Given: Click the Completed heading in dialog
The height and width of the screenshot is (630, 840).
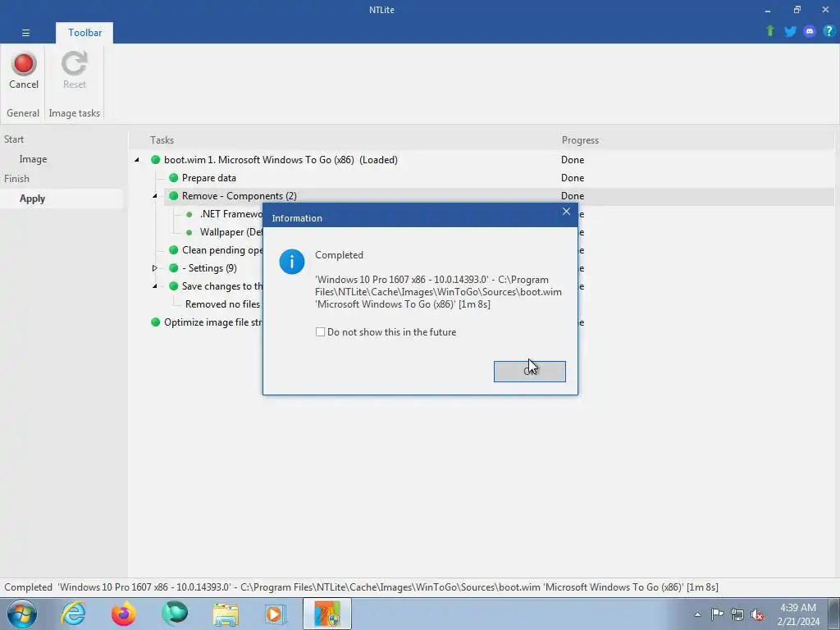Looking at the screenshot, I should click(339, 255).
